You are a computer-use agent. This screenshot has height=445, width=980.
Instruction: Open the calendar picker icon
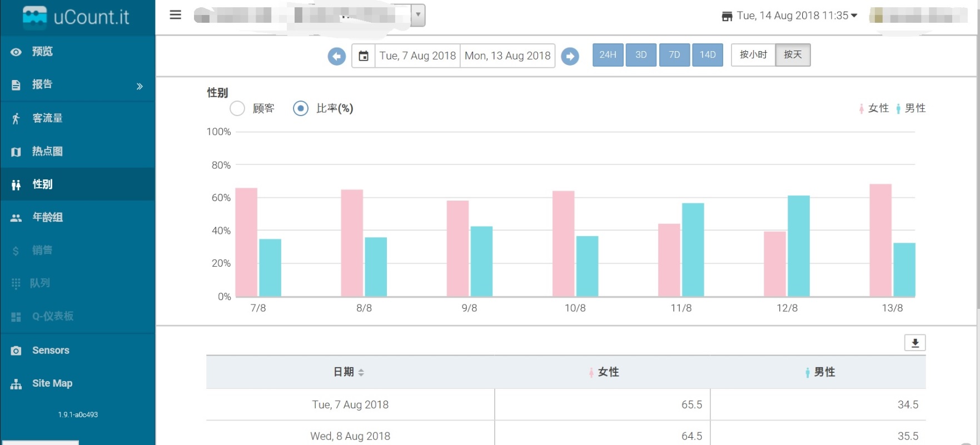click(364, 56)
